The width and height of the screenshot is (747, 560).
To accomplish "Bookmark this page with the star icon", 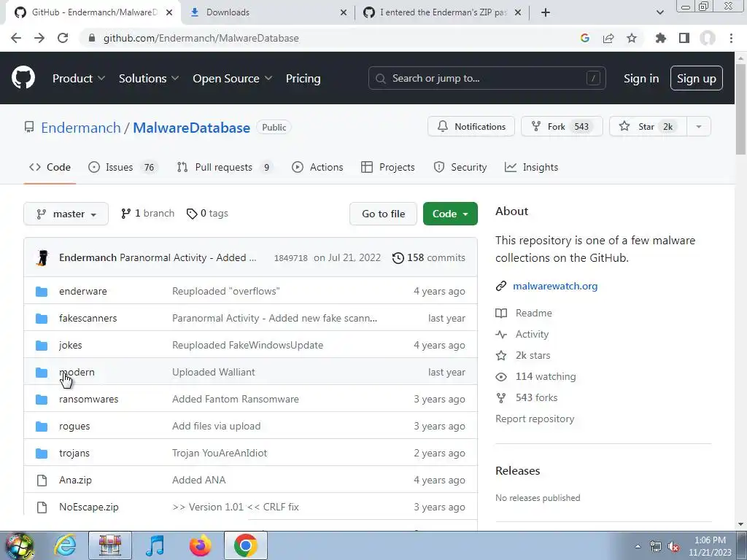I will [632, 38].
